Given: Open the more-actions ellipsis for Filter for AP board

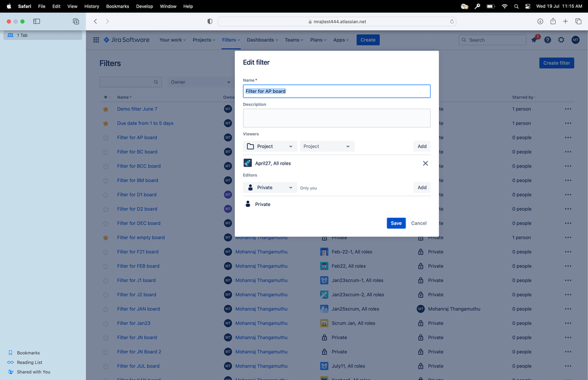Looking at the screenshot, I should (567, 137).
